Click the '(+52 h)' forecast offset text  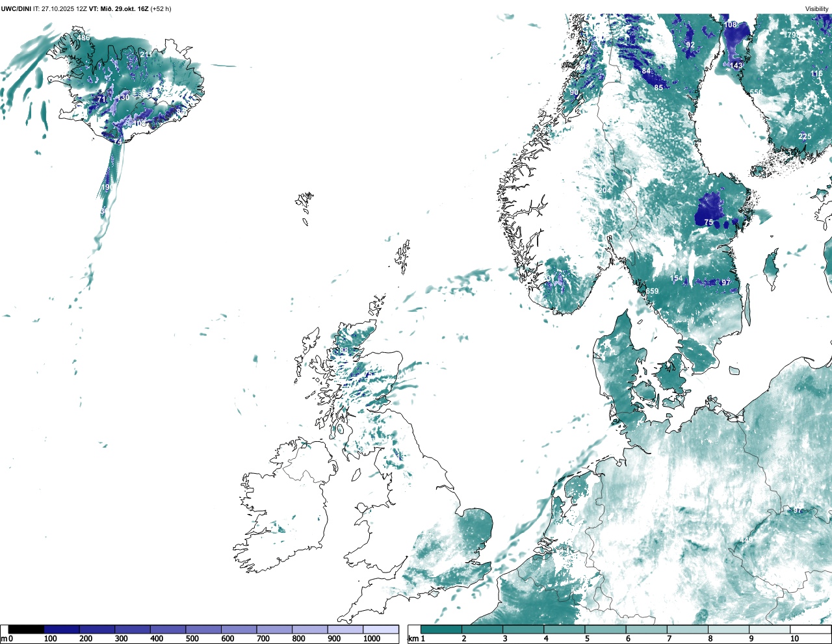(x=161, y=8)
